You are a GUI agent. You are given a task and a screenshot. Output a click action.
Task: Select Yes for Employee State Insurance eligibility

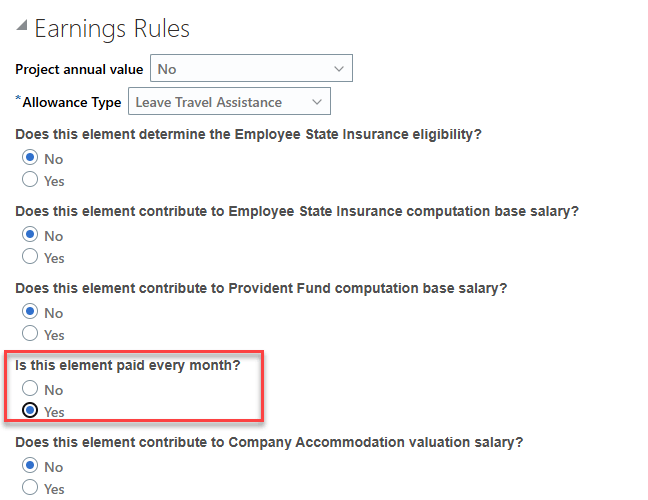[x=30, y=180]
